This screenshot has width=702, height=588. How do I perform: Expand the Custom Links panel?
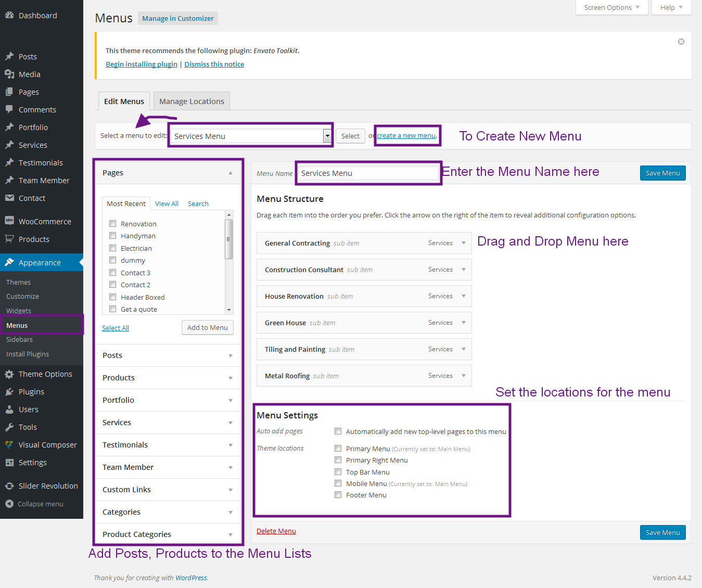pos(230,490)
